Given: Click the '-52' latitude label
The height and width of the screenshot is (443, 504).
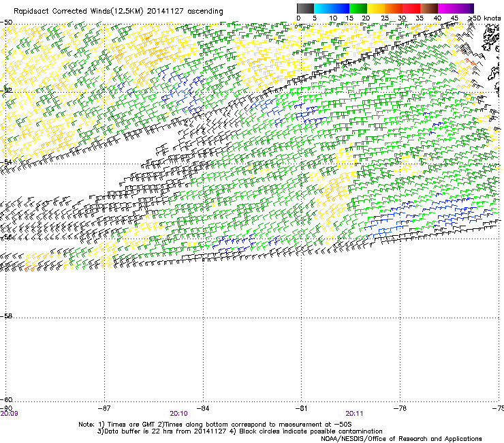Looking at the screenshot, I should click(6, 91).
